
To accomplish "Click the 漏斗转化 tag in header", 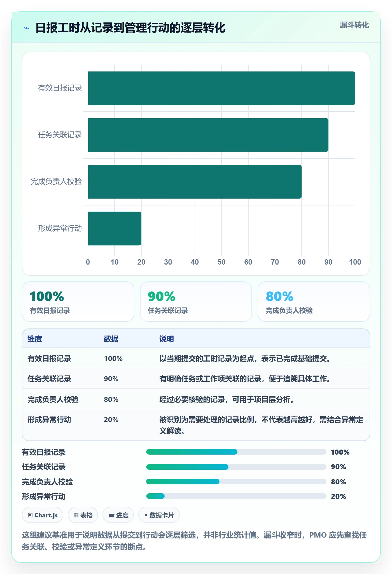I will (354, 25).
